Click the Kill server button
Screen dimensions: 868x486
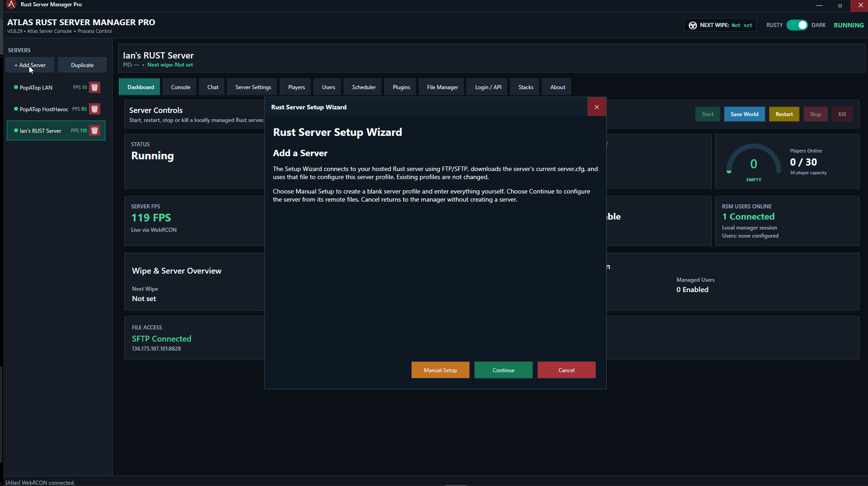pos(842,114)
